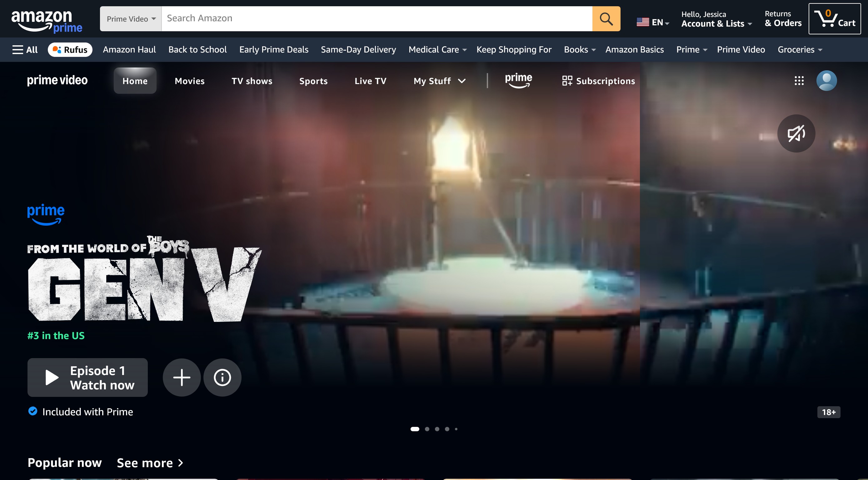Viewport: 868px width, 480px height.
Task: Open Returns & Orders
Action: [783, 19]
